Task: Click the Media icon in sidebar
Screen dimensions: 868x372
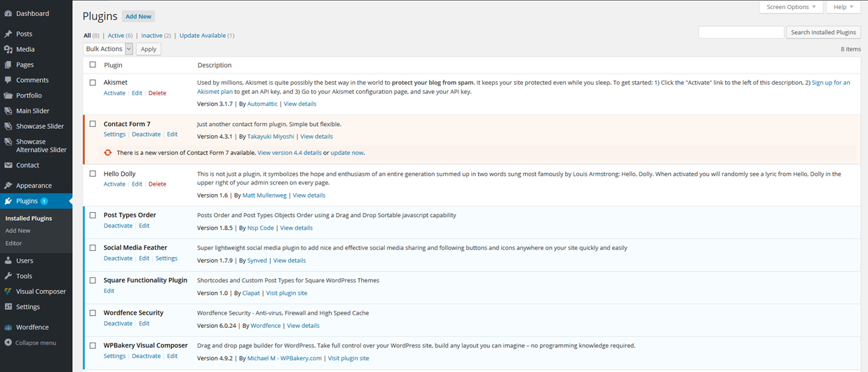Action: (x=8, y=49)
